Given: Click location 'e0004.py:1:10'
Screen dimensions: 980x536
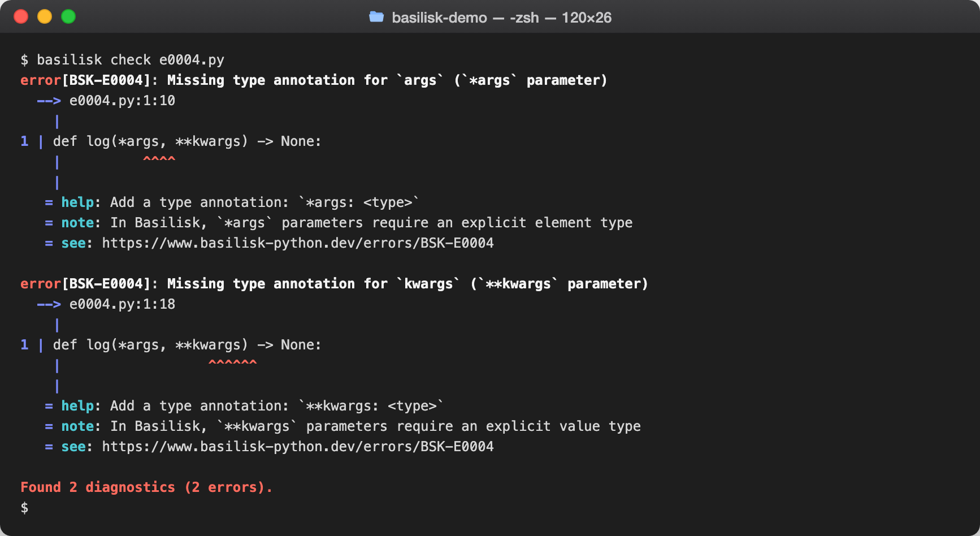Looking at the screenshot, I should tap(122, 101).
